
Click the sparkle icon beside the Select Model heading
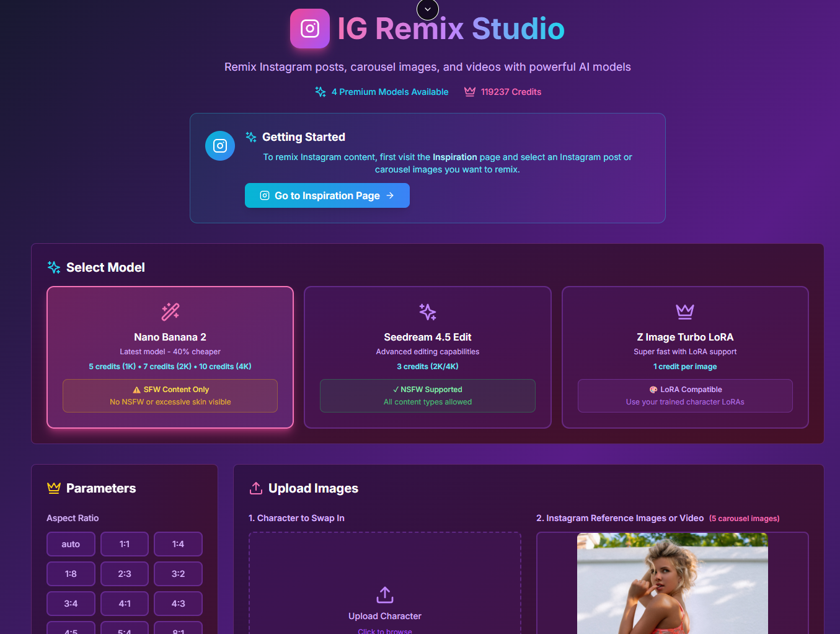[x=53, y=267]
